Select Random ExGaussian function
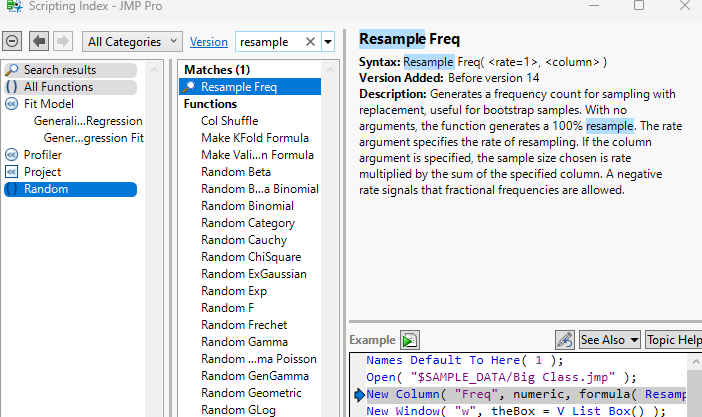This screenshot has width=702, height=417. tap(253, 274)
